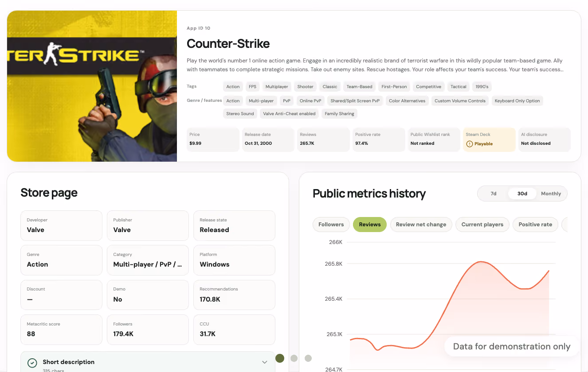
Task: Open the Public Wishlist rank card
Action: click(x=434, y=139)
